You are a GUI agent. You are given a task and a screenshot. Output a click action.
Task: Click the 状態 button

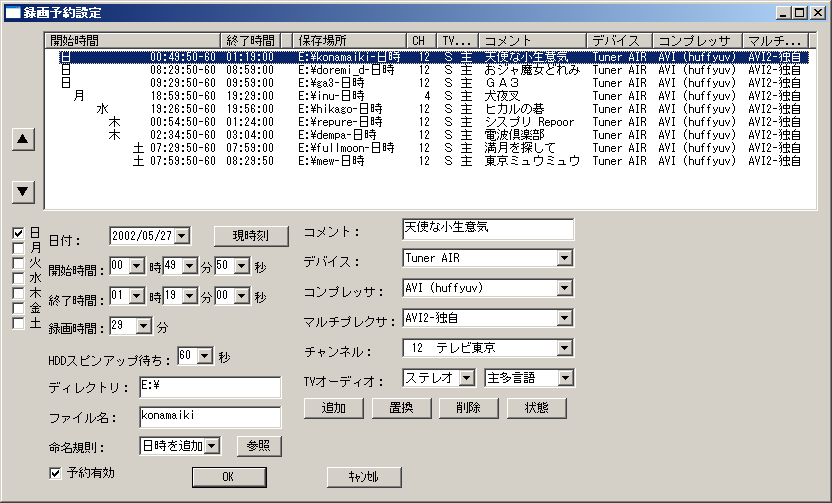[x=536, y=408]
